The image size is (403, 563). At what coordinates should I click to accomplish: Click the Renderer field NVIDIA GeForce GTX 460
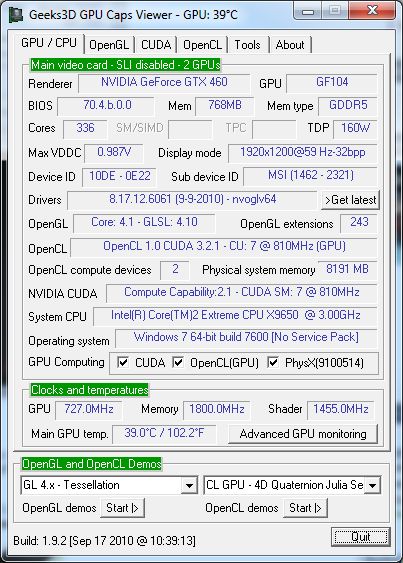(x=164, y=83)
